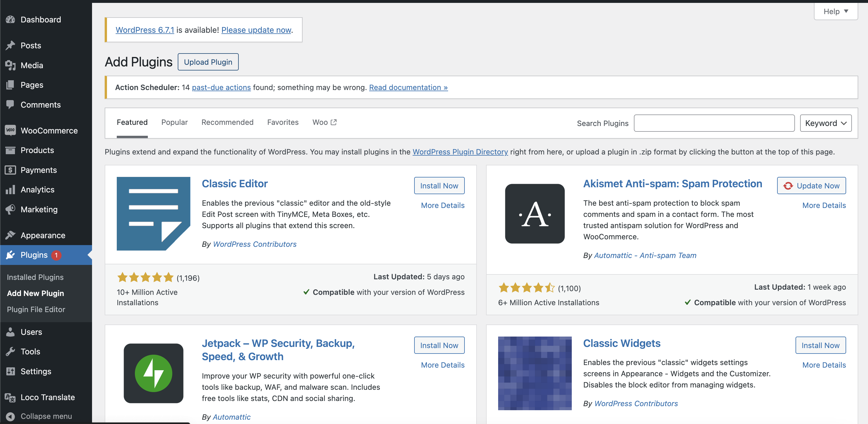Click the Posts pushpin icon
This screenshot has height=424, width=868.
pyautogui.click(x=10, y=45)
